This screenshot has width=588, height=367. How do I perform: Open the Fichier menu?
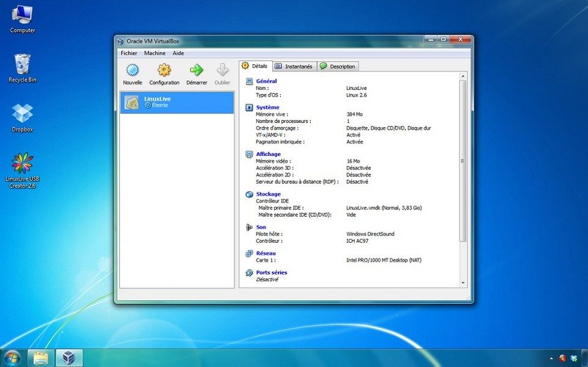point(128,53)
